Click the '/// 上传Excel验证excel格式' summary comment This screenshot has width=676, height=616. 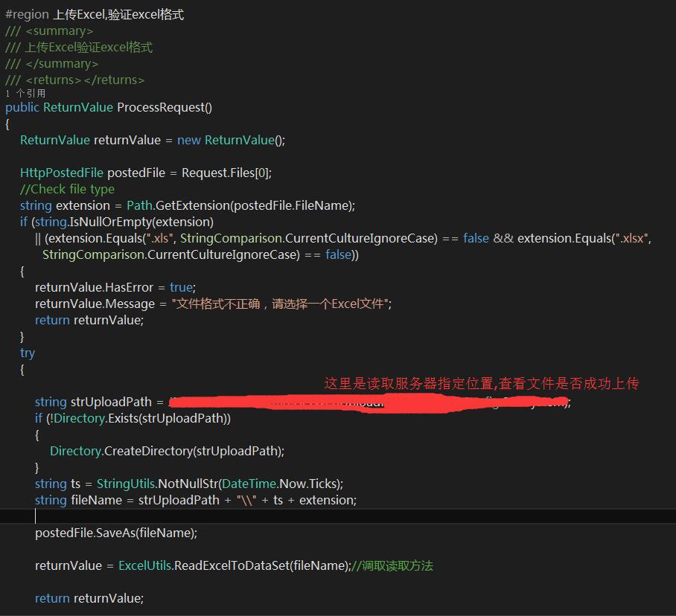tap(79, 48)
